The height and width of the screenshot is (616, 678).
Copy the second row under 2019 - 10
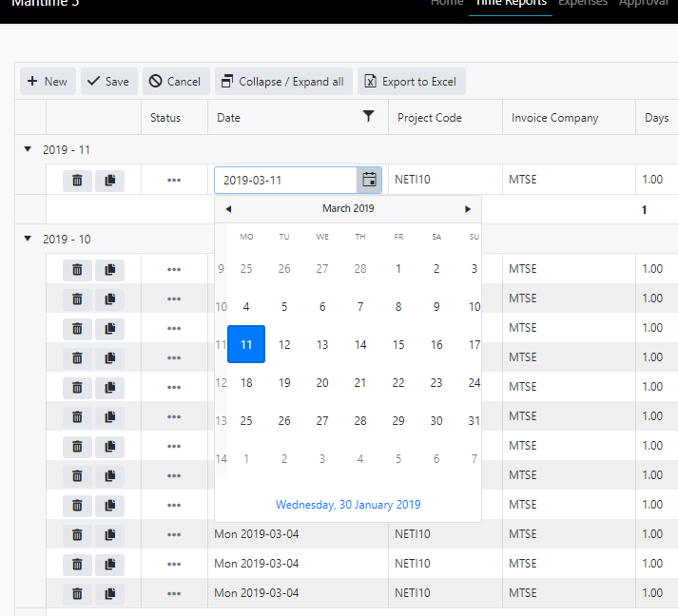pos(109,299)
